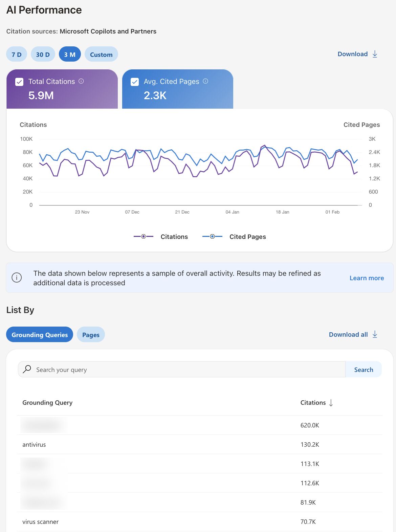The image size is (396, 532).
Task: Open the antivirus grounding query row
Action: click(x=200, y=444)
